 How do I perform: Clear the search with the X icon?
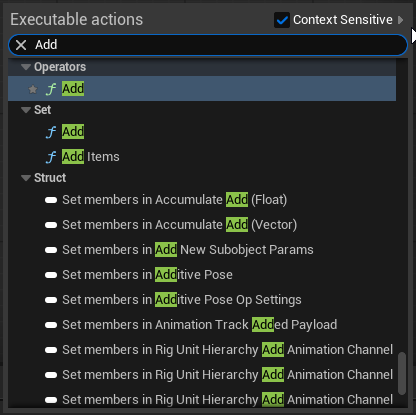[x=21, y=45]
